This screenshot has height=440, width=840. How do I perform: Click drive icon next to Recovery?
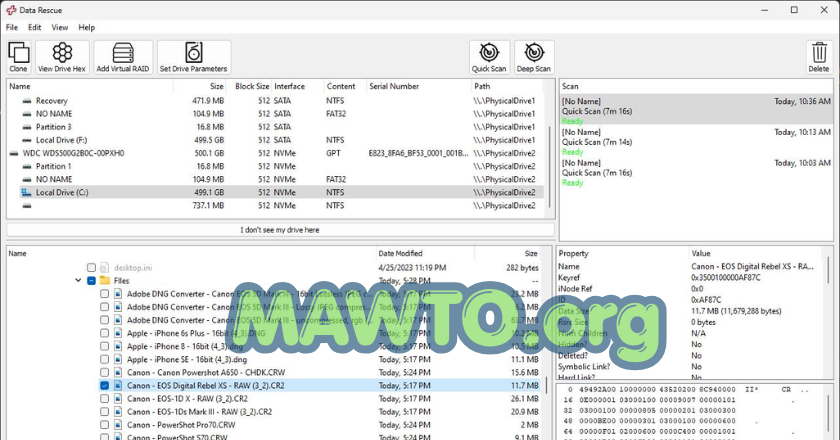point(27,101)
